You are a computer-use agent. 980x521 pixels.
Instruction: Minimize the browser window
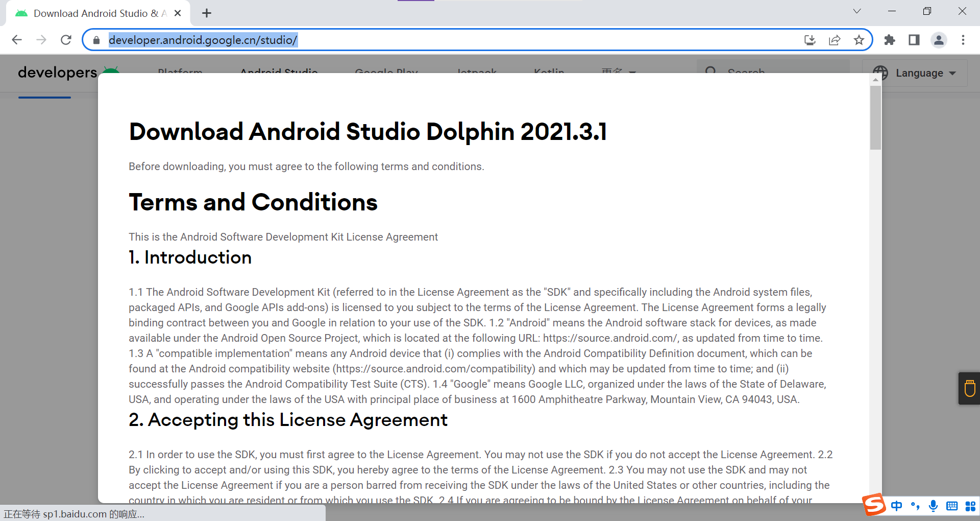(892, 11)
